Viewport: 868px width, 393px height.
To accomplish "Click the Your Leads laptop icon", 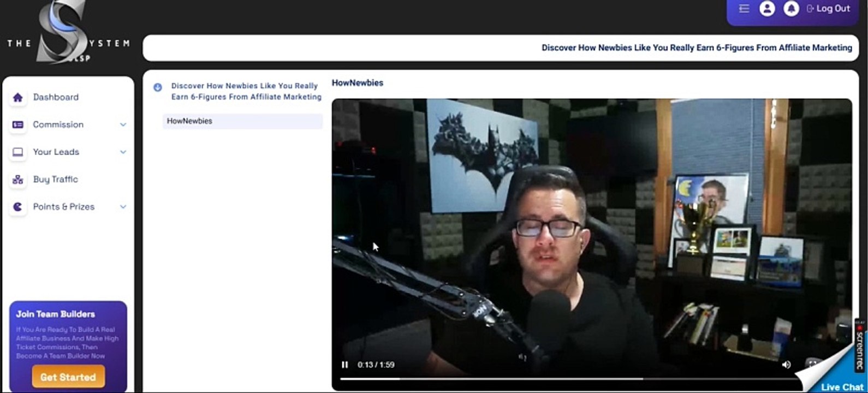I will pyautogui.click(x=17, y=152).
